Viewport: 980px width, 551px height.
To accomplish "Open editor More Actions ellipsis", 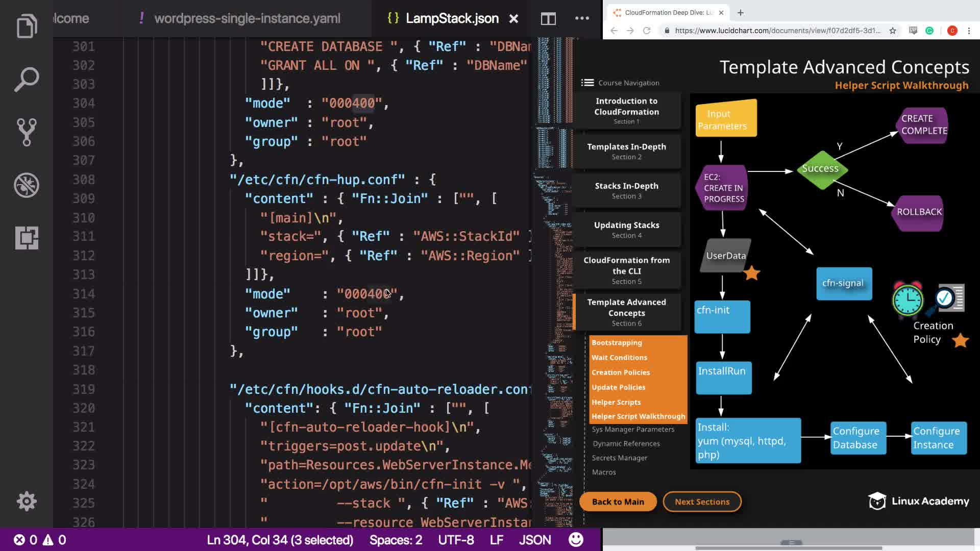I will coord(582,18).
